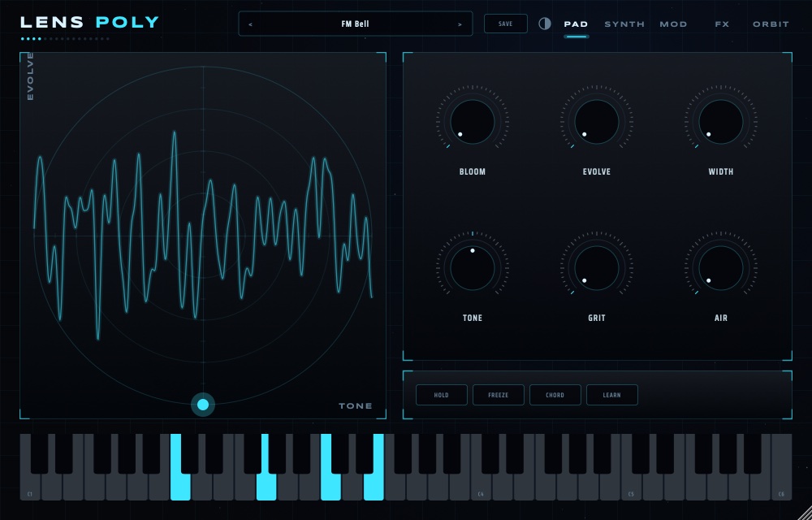Toggle the half-circle contrast theme icon
This screenshot has height=520, width=812.
coord(545,24)
